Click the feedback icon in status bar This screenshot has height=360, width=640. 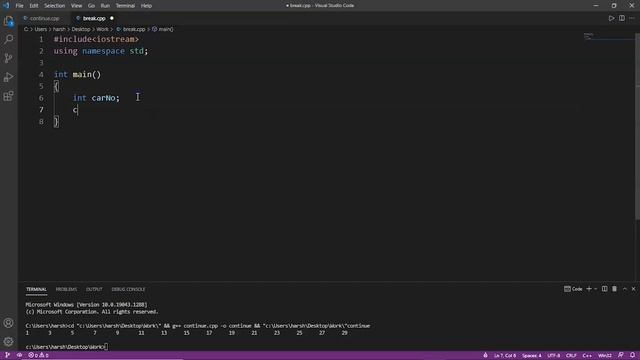621,355
